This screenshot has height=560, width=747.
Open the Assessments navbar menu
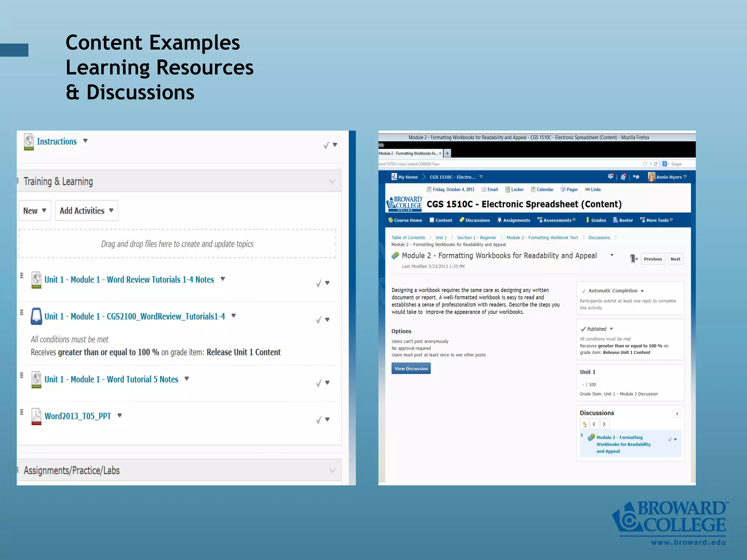coord(557,220)
